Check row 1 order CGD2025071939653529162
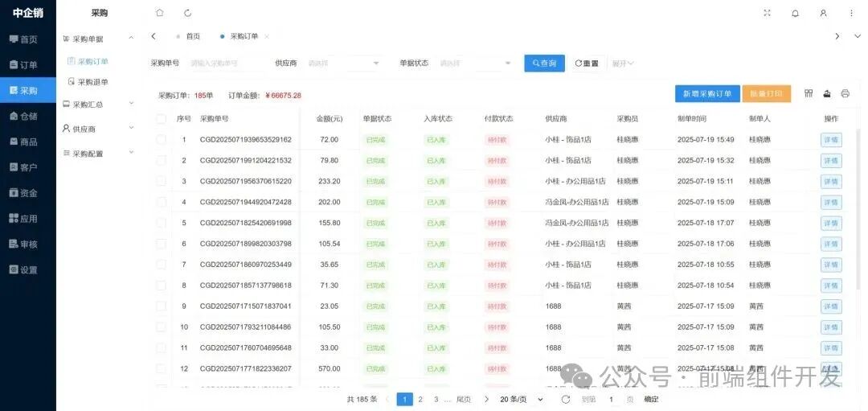This screenshot has height=411, width=868. [x=161, y=140]
